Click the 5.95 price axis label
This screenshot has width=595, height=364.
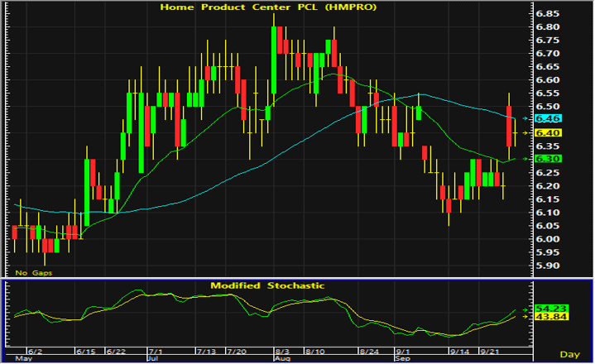pos(548,252)
